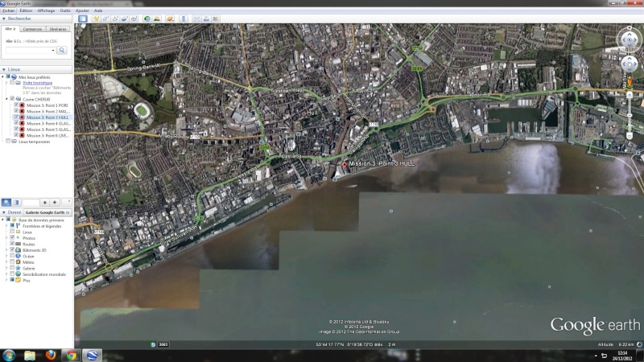
Task: Select Mission 3: Point 5 GLAS place
Action: point(48,130)
